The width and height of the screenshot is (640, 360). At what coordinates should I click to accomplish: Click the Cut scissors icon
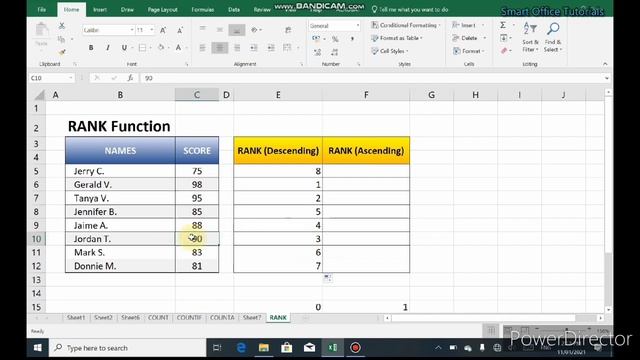pyautogui.click(x=62, y=26)
